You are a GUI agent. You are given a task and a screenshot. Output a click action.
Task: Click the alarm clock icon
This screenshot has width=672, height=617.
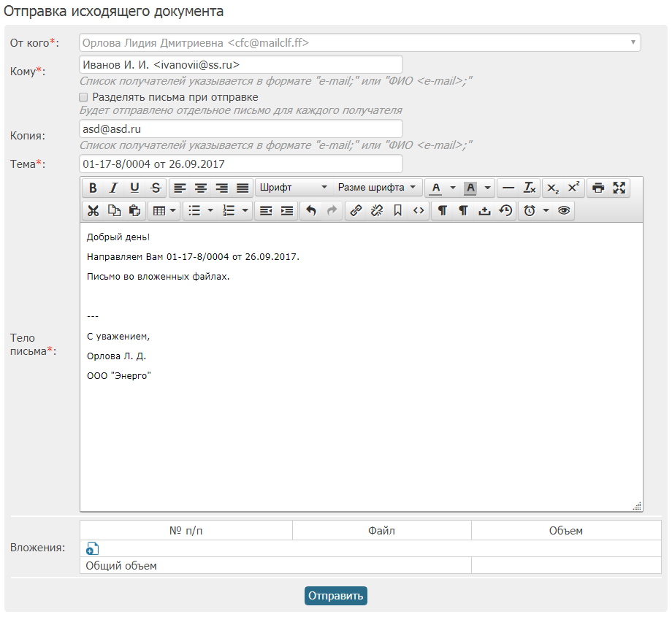pyautogui.click(x=530, y=210)
